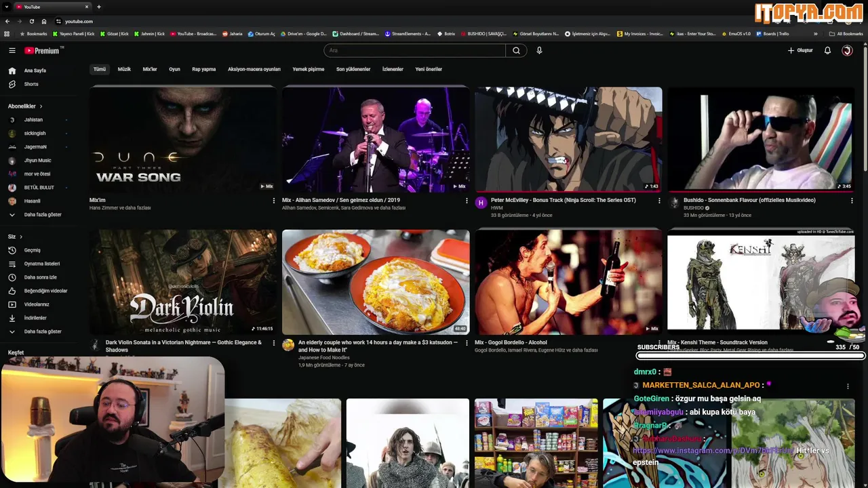
Task: Click the search magnifier button
Action: coord(516,50)
